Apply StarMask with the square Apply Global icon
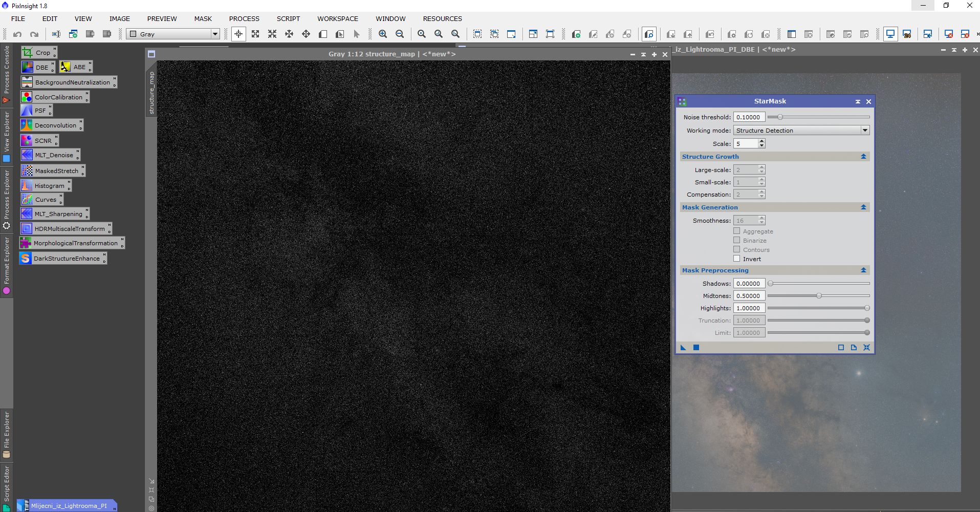The width and height of the screenshot is (980, 512). 696,348
